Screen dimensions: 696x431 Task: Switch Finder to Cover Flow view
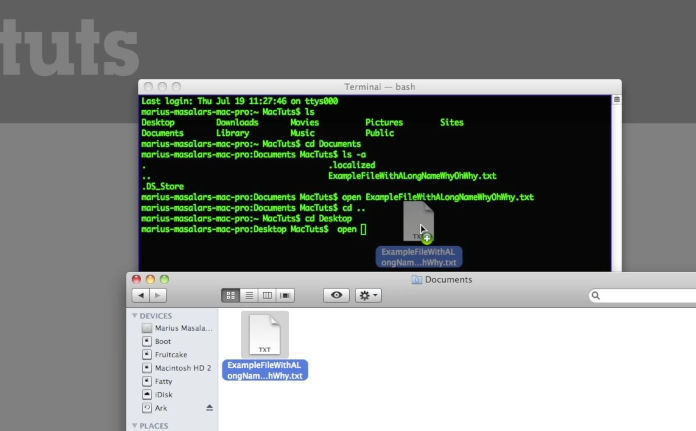(x=286, y=295)
